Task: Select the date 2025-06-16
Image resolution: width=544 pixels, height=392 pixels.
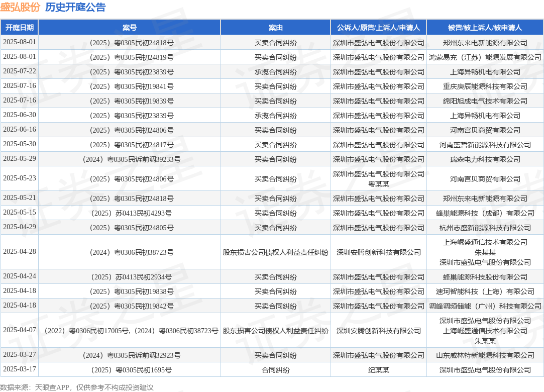Action: point(20,130)
